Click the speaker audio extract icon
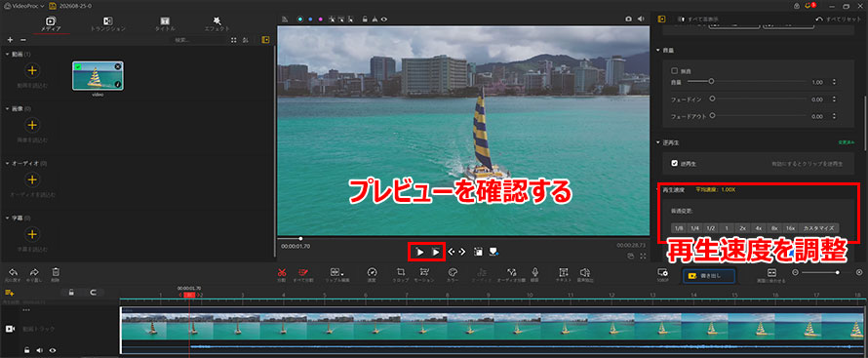Viewport: 868px width, 358px height. 584,272
